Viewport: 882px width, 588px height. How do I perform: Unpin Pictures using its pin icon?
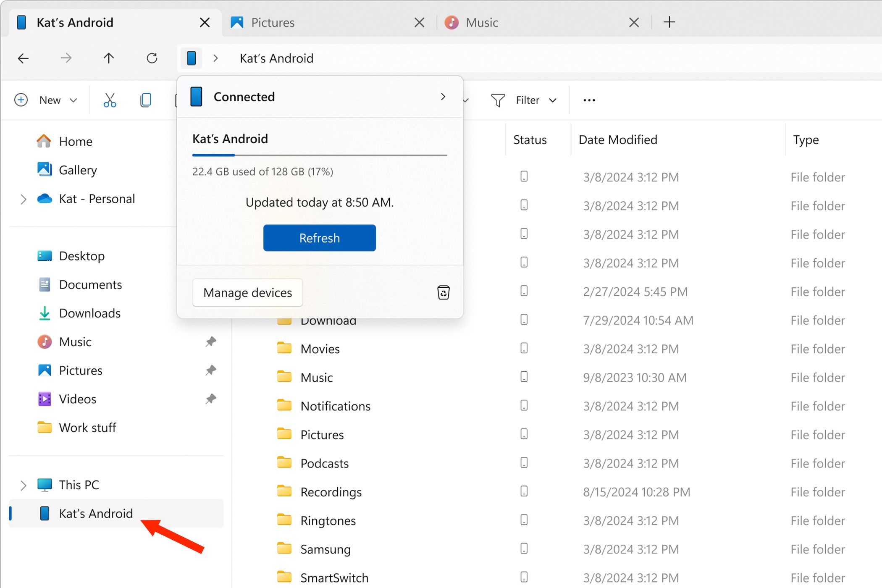[211, 370]
